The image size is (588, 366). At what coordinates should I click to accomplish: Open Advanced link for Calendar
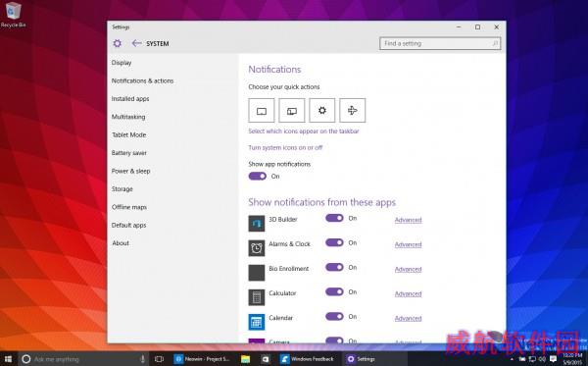[x=408, y=318]
